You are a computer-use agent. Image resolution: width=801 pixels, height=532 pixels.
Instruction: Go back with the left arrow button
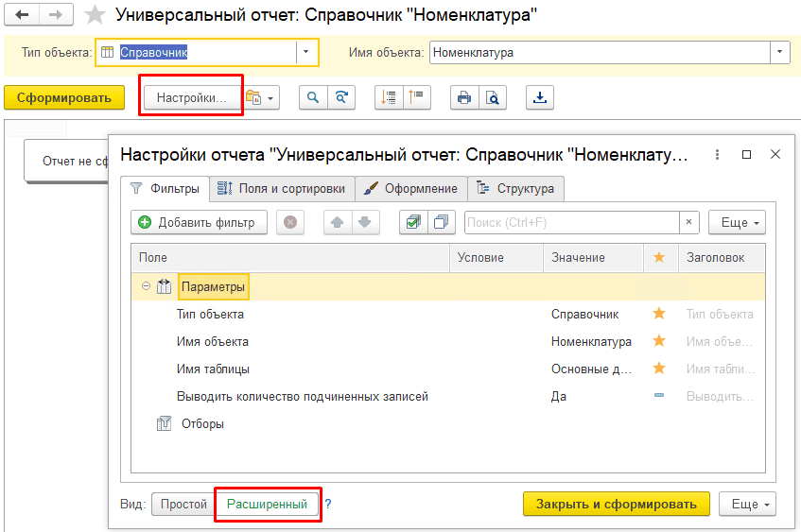22,15
